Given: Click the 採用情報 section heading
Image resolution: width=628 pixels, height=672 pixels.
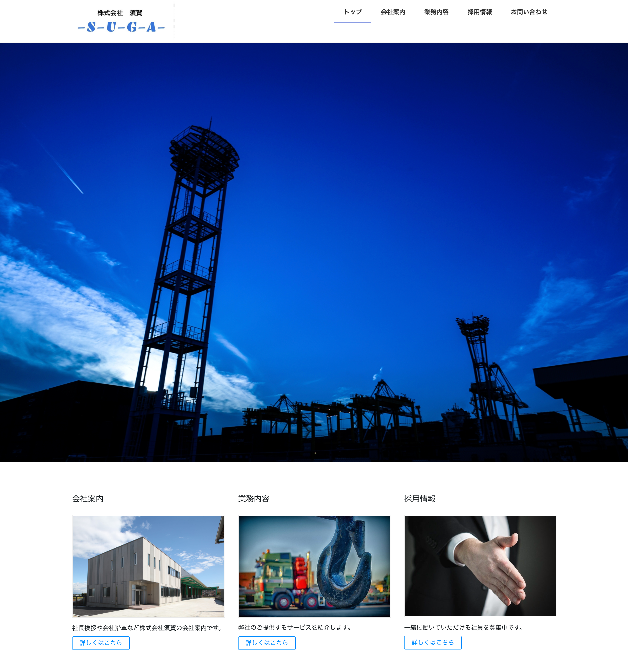Looking at the screenshot, I should 420,499.
